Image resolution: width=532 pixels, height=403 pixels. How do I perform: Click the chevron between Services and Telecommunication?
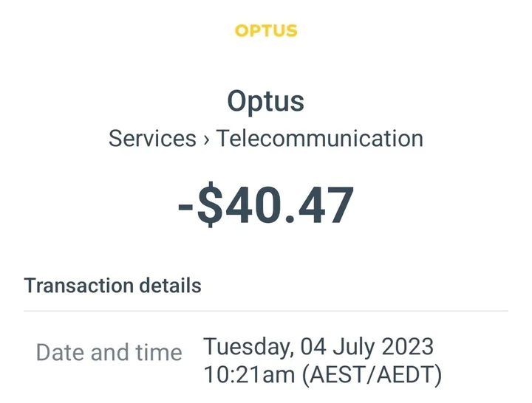tap(206, 139)
